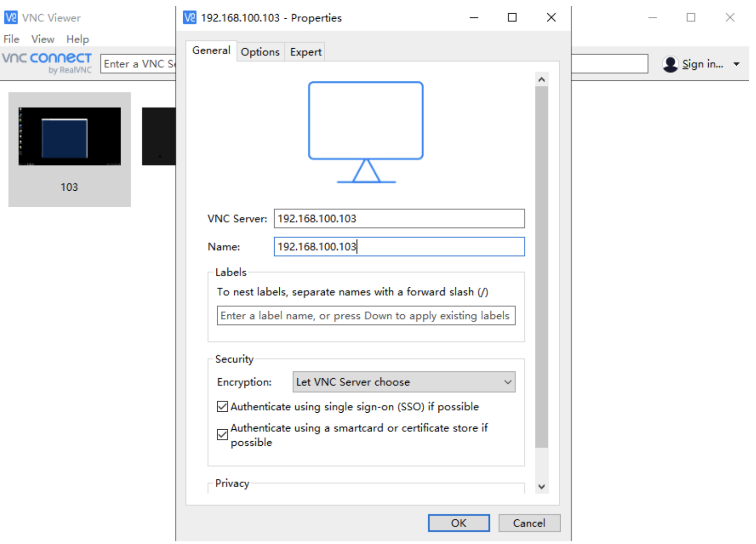Click the Security group heading text

click(234, 359)
